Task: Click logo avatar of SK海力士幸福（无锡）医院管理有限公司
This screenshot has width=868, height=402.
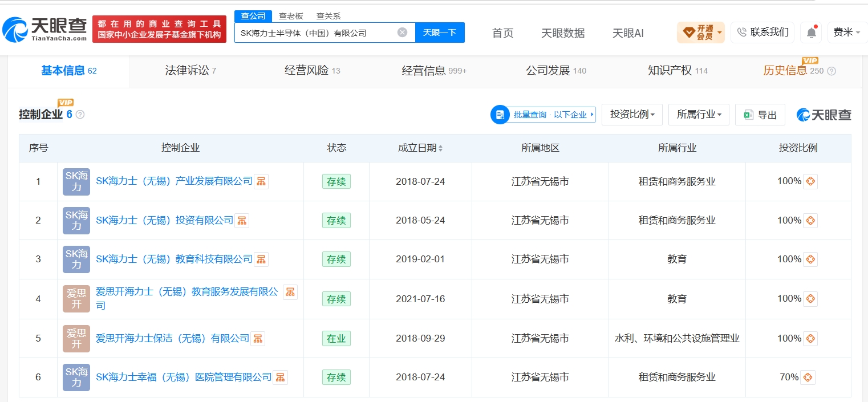Action: (x=76, y=377)
